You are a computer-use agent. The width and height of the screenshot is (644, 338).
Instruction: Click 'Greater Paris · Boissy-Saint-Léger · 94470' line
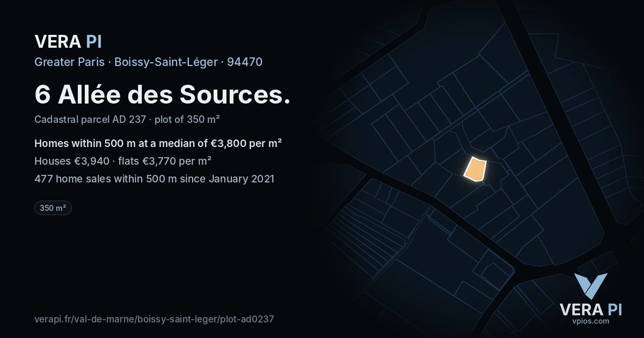[x=149, y=62]
